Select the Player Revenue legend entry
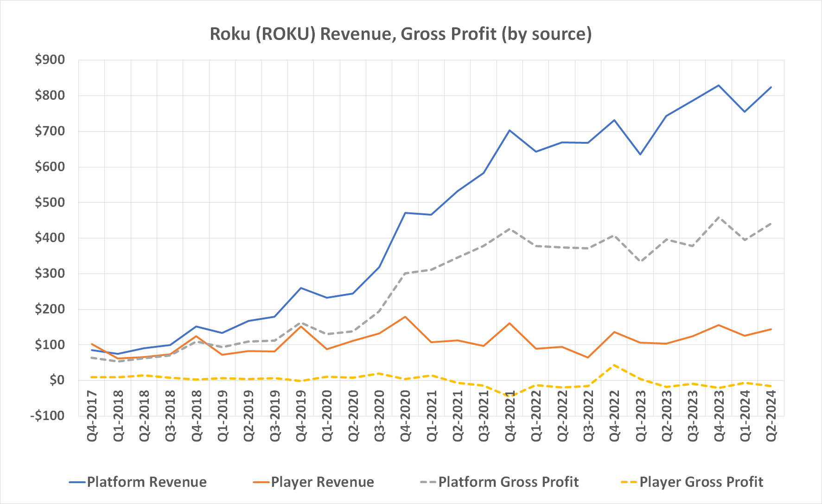Viewport: 822px width, 504px height. pos(323,482)
